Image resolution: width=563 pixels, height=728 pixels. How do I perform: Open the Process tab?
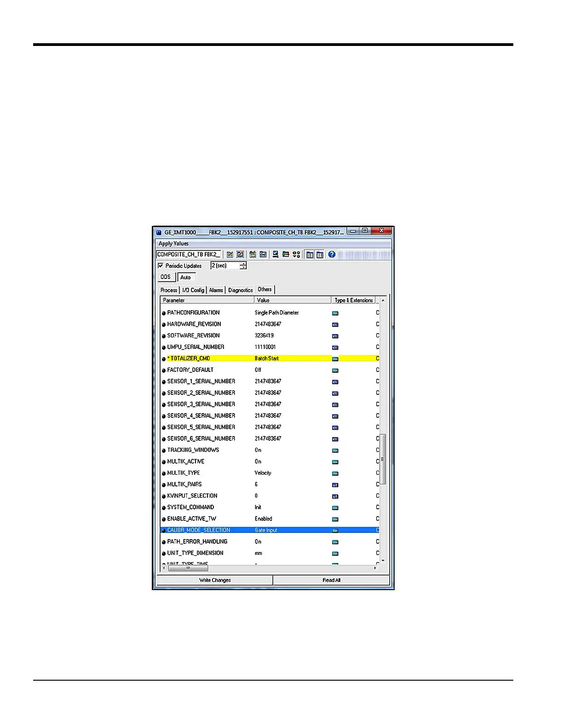(x=169, y=290)
